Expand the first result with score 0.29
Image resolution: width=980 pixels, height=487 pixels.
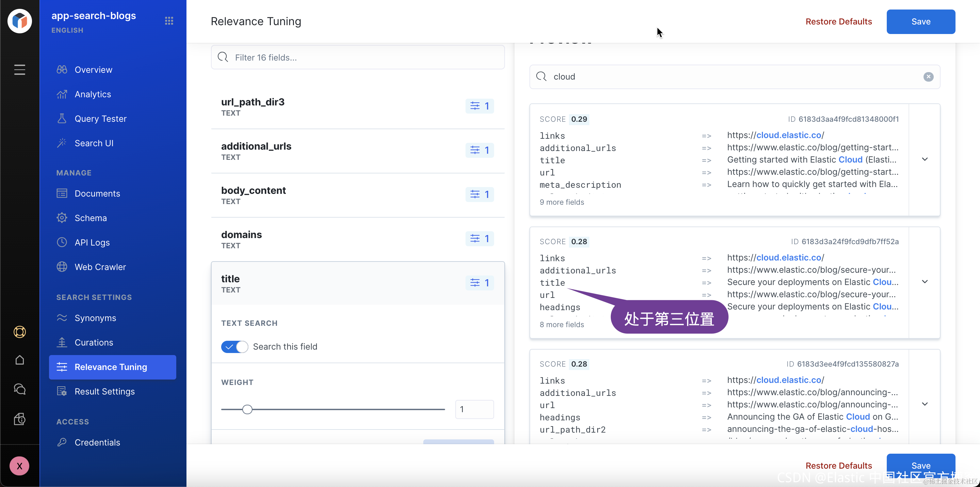click(925, 159)
